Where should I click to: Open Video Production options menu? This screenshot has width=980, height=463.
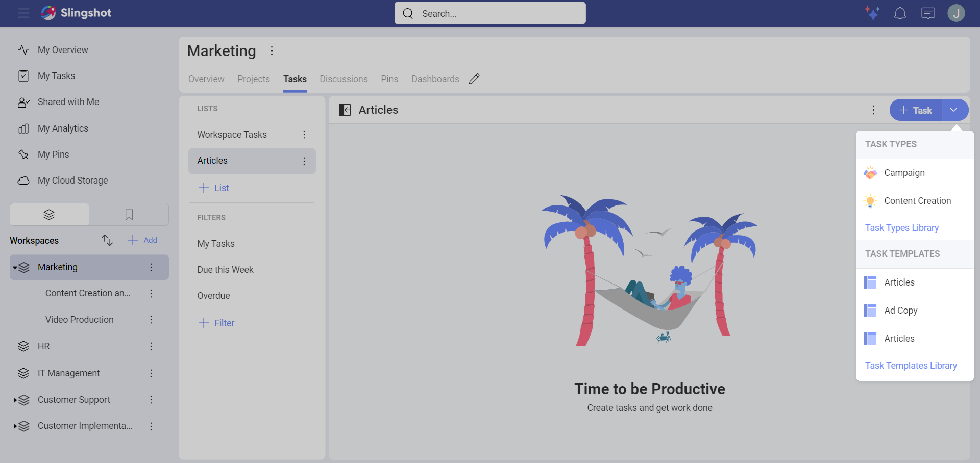click(x=151, y=320)
